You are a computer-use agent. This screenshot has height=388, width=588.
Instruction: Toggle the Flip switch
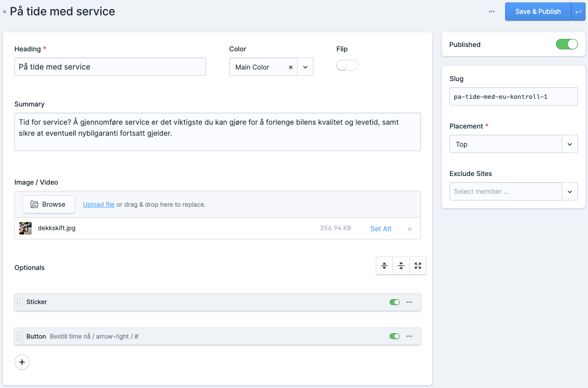pyautogui.click(x=347, y=66)
